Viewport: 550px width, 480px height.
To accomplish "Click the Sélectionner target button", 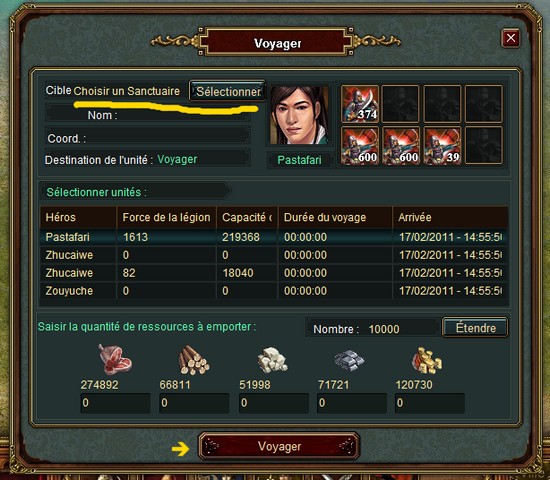I will click(227, 92).
